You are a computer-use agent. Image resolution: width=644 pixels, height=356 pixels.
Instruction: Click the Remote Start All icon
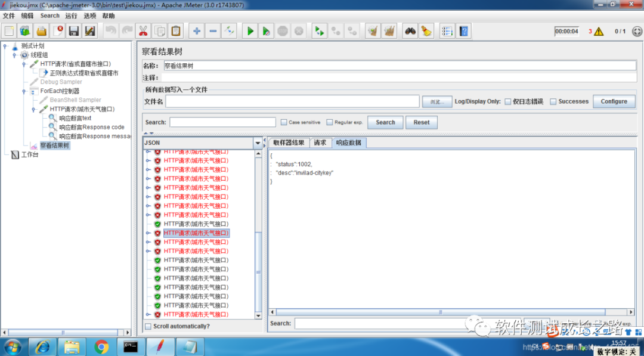(x=320, y=31)
